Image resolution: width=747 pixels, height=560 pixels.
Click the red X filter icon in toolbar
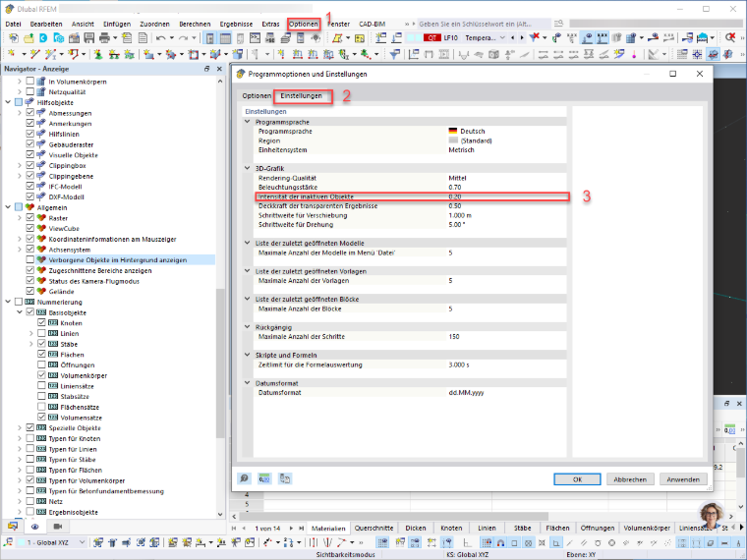coord(535,37)
